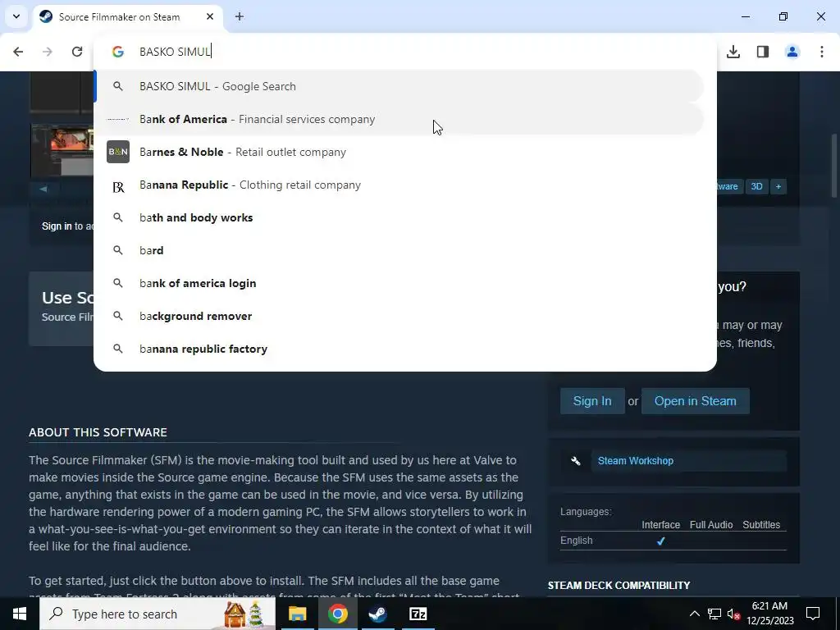Image resolution: width=840 pixels, height=630 pixels.
Task: Pick the bath and body works suggestion
Action: 399,217
